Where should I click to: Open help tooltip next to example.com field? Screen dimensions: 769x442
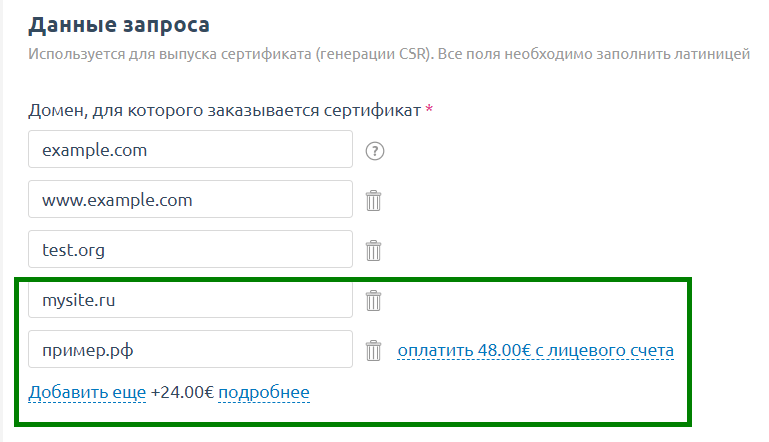[x=375, y=151]
